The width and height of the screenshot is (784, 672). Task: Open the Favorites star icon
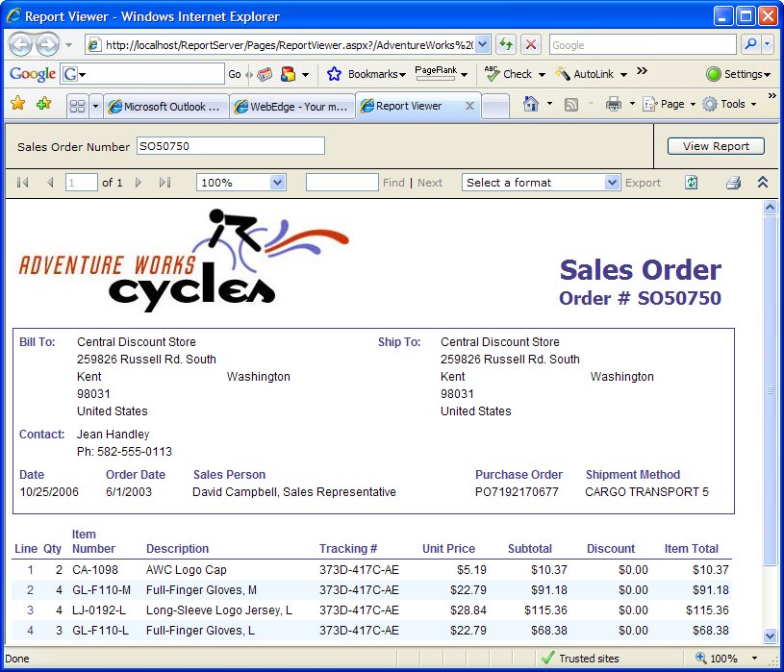pyautogui.click(x=17, y=104)
